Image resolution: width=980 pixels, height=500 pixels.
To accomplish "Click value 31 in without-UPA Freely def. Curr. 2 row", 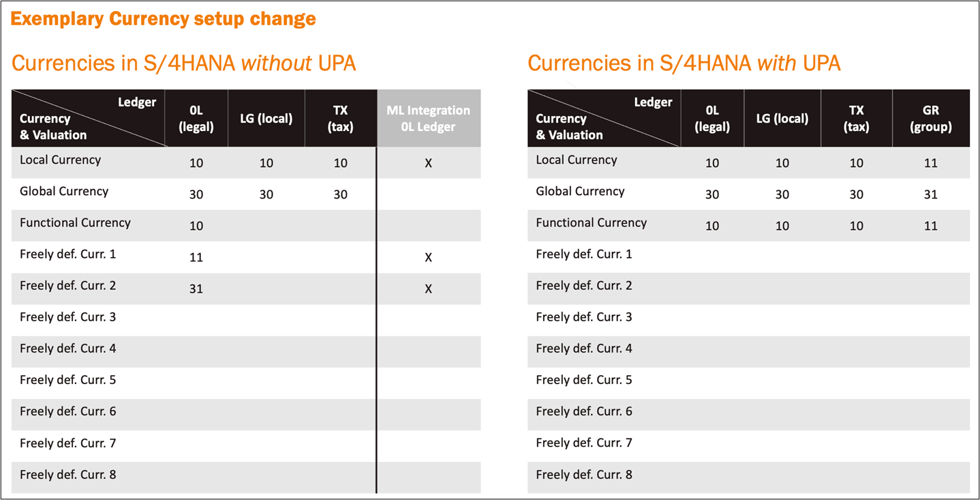I will [x=196, y=289].
